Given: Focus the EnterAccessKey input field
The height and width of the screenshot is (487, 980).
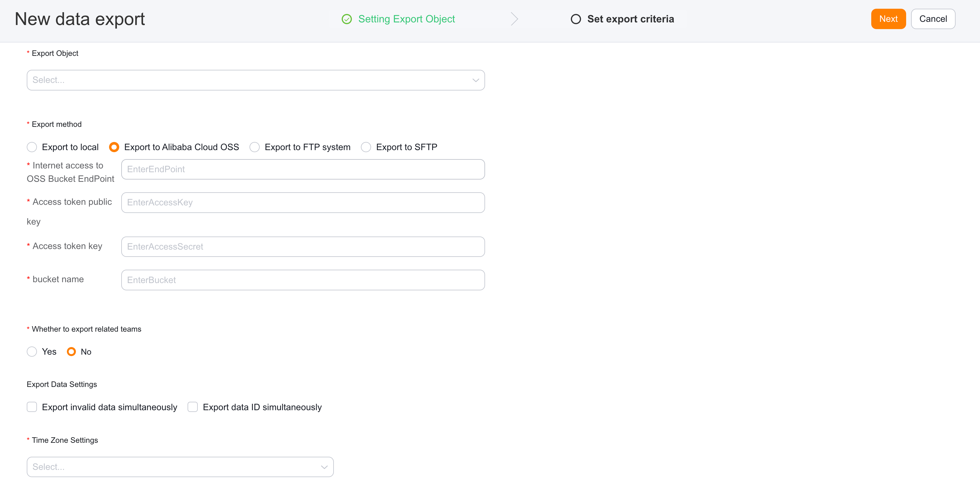Looking at the screenshot, I should pyautogui.click(x=303, y=202).
